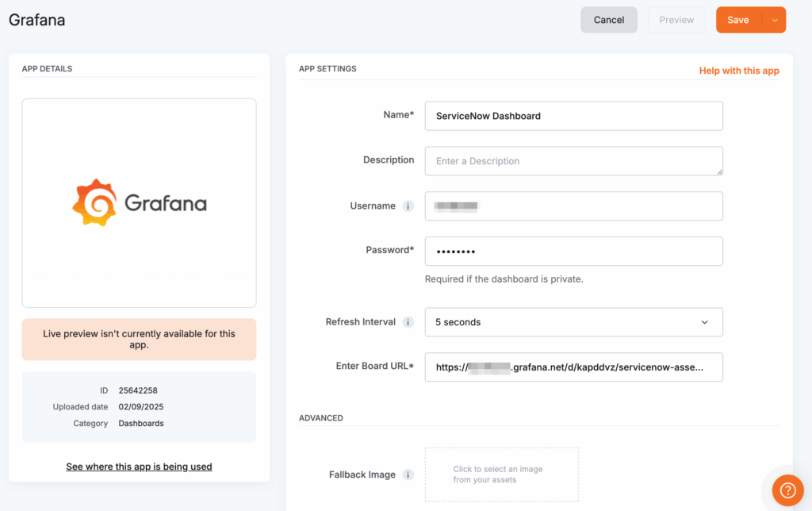Click the Cancel button
The height and width of the screenshot is (511, 812).
[608, 19]
